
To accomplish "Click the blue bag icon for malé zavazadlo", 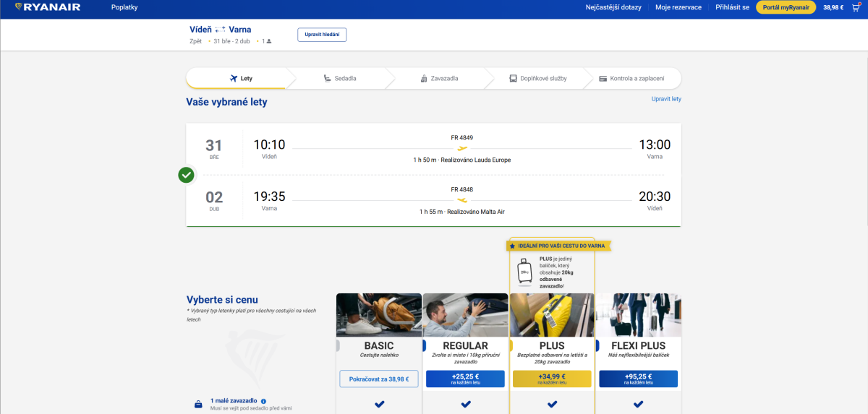I will tap(198, 405).
